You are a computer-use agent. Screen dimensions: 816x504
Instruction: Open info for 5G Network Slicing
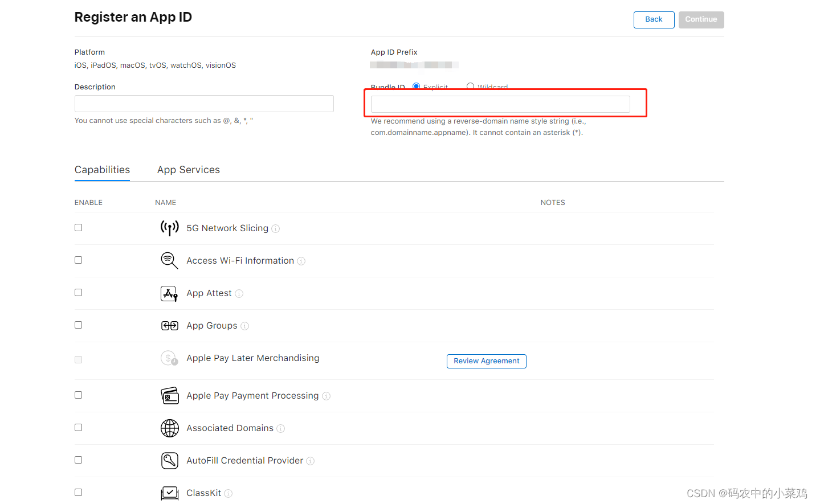point(276,229)
